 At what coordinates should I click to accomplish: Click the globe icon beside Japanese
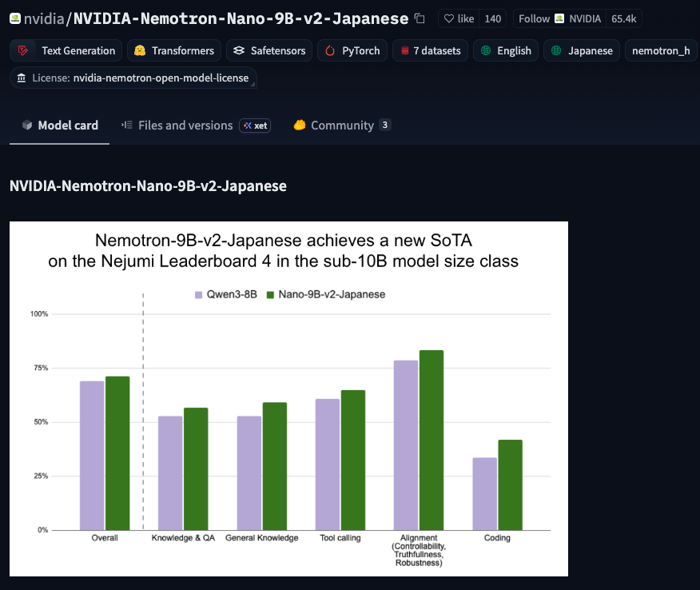[556, 50]
